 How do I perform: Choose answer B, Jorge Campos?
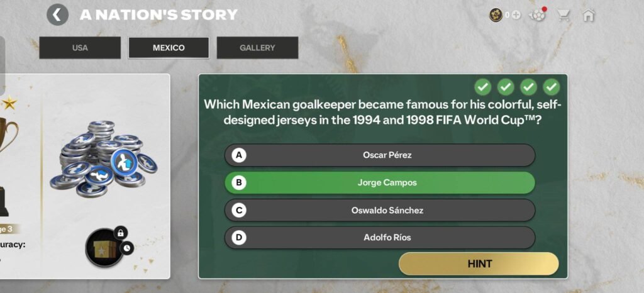pyautogui.click(x=379, y=183)
